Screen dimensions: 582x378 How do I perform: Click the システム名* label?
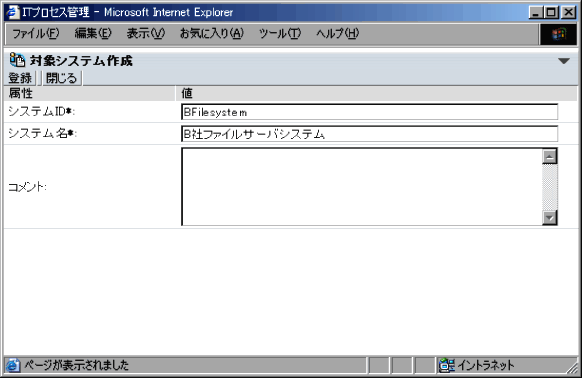pyautogui.click(x=42, y=133)
